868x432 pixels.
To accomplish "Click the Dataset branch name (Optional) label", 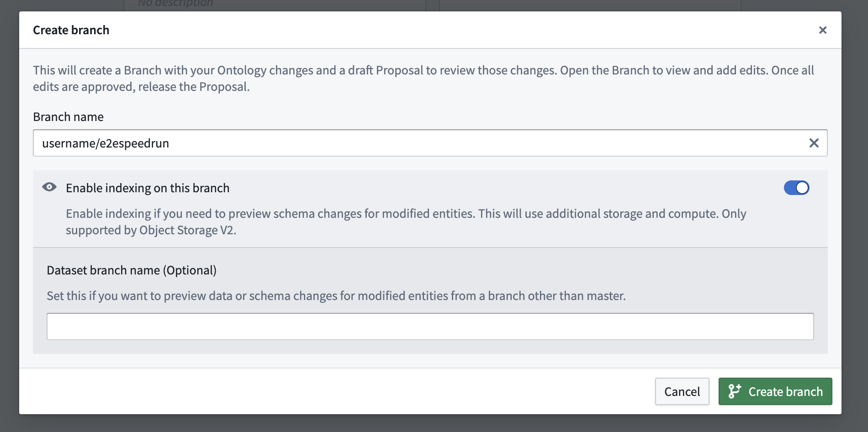I will point(132,270).
